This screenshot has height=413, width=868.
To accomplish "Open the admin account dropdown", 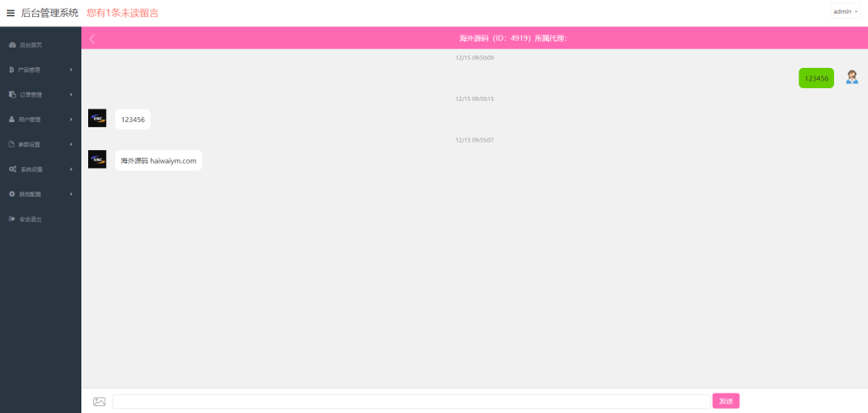I will click(845, 11).
